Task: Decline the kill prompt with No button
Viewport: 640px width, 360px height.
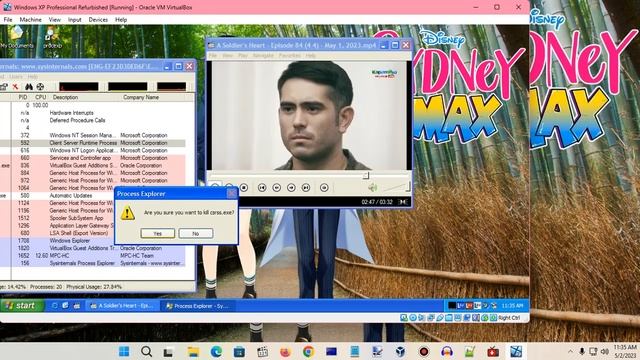Action: click(196, 233)
